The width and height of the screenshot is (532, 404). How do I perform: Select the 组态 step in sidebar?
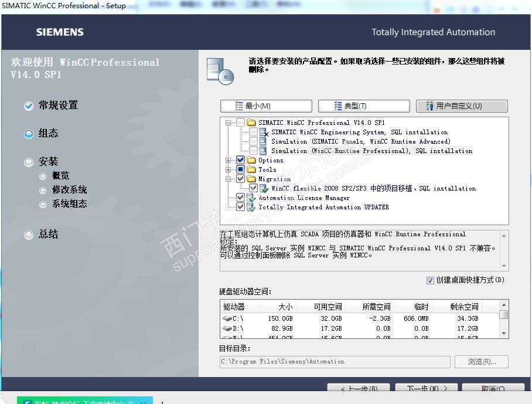41,134
